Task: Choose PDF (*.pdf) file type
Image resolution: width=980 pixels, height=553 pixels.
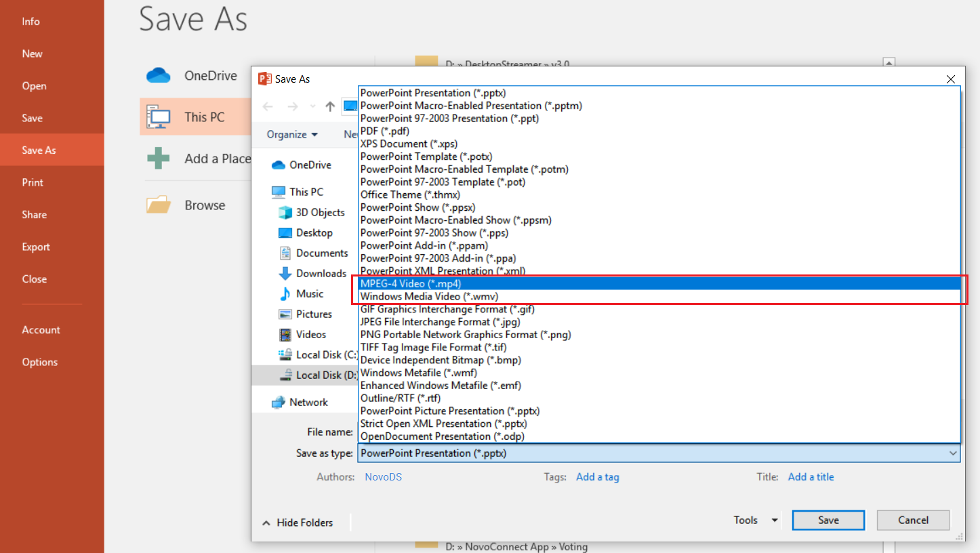Action: point(659,131)
